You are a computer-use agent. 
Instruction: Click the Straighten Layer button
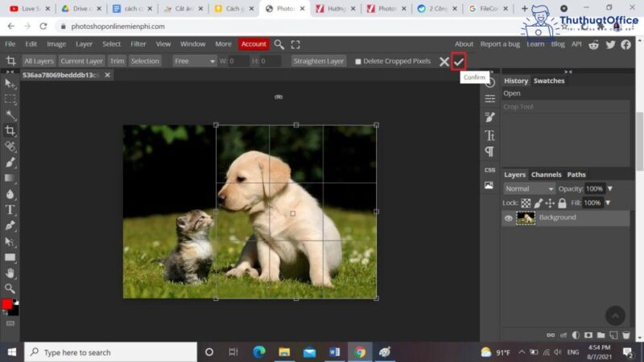pos(318,61)
